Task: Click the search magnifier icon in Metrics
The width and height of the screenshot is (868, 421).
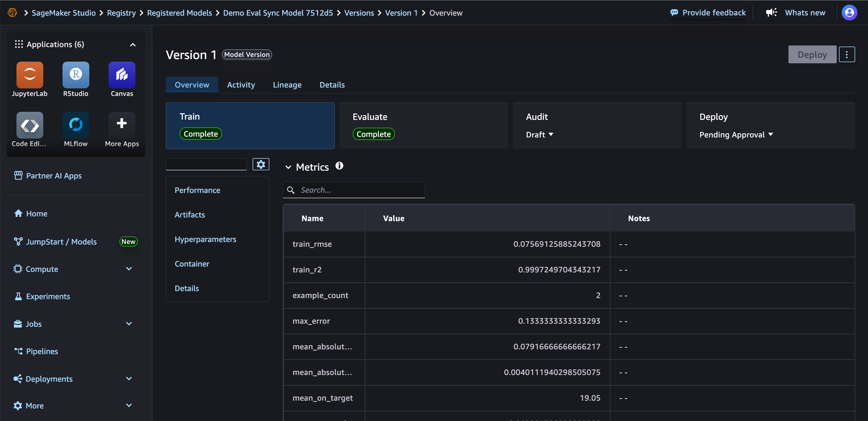Action: (291, 190)
